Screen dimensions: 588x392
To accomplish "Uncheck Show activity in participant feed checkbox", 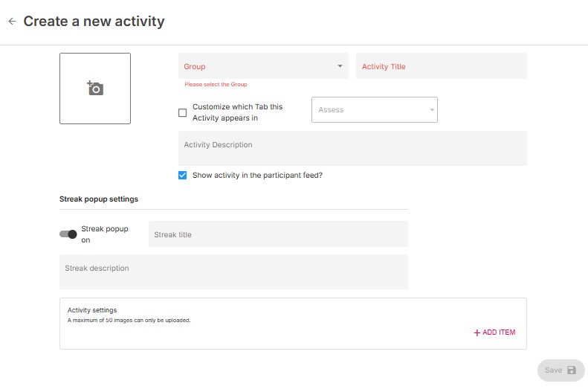I will (183, 176).
